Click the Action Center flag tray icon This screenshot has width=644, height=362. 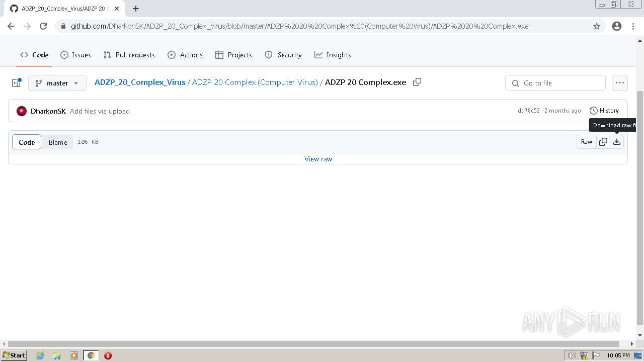[x=596, y=355]
